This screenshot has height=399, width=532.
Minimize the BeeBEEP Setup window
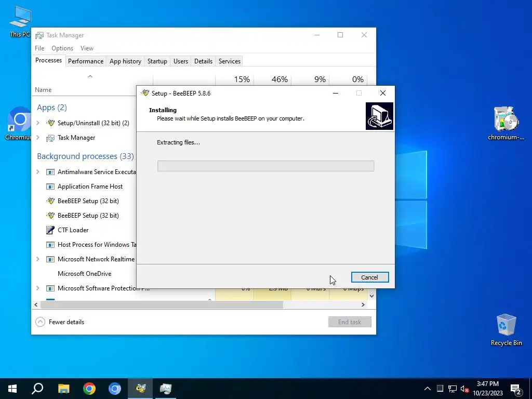(x=336, y=93)
